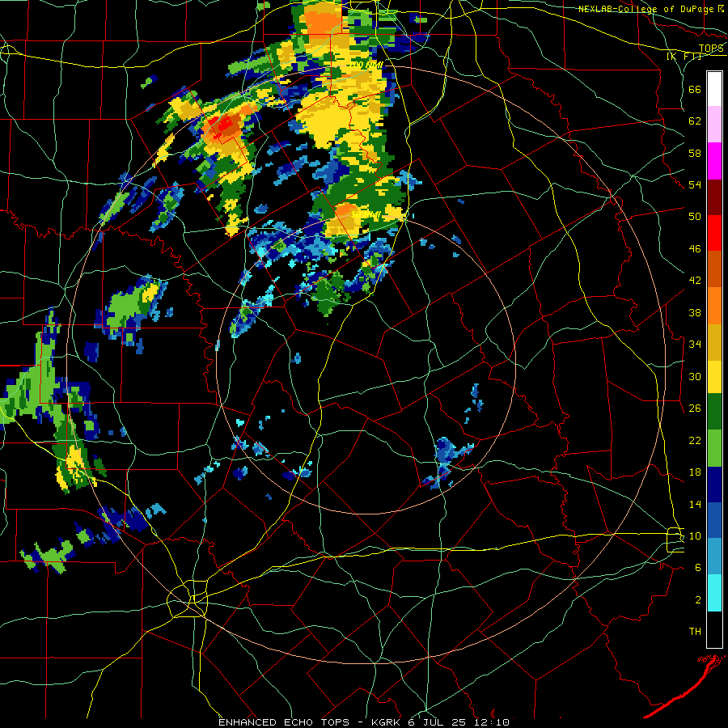Click the 26 legend label
728x728 pixels.
coord(695,408)
